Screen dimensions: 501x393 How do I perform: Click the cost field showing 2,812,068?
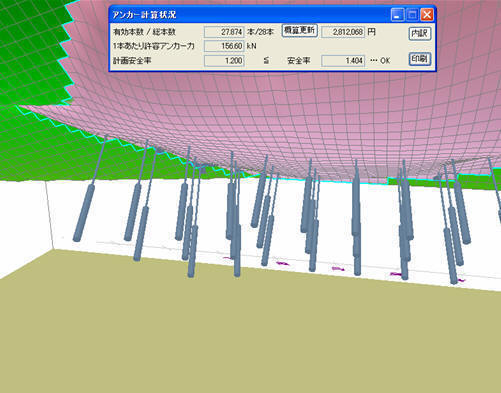tap(343, 32)
